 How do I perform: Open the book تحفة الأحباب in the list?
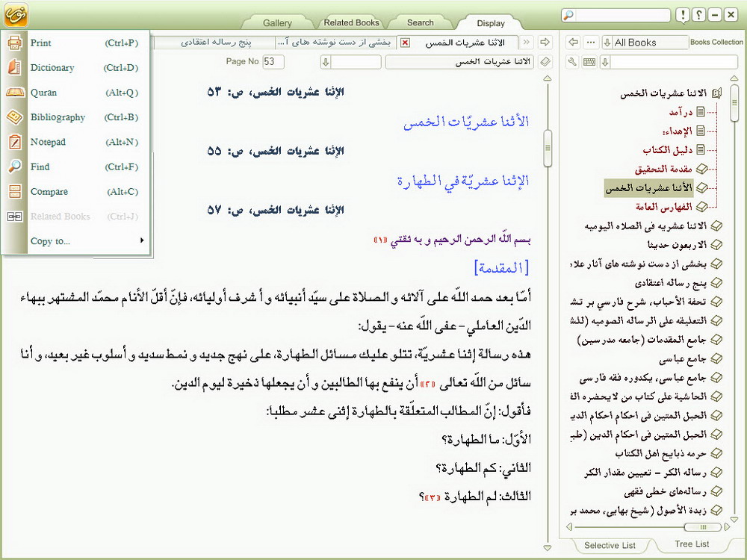pos(639,302)
